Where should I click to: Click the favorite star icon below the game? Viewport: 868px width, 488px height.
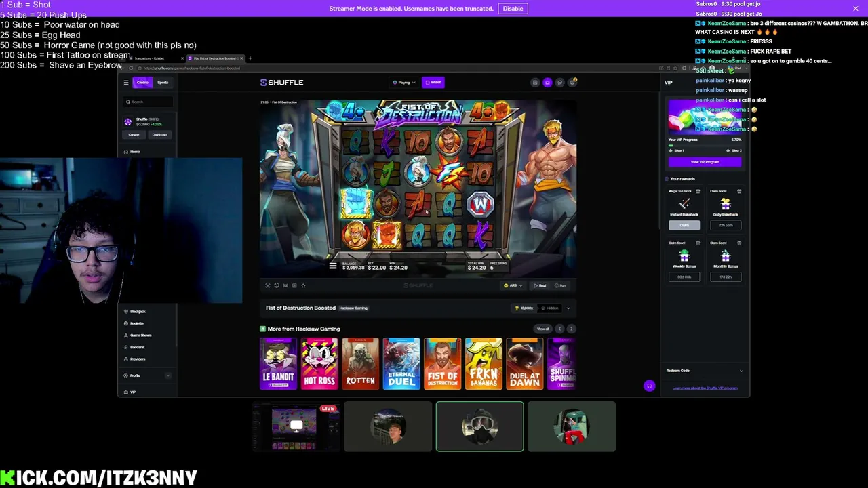coord(303,285)
